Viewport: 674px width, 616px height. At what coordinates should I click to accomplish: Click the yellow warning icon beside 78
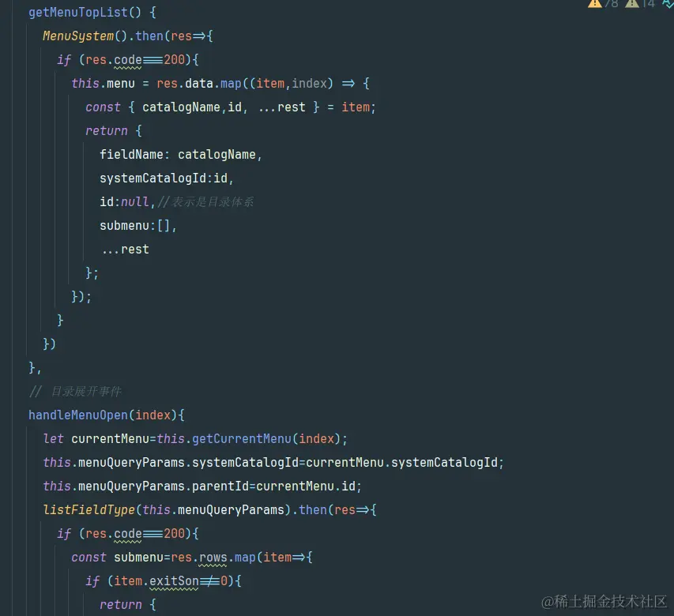pyautogui.click(x=594, y=3)
